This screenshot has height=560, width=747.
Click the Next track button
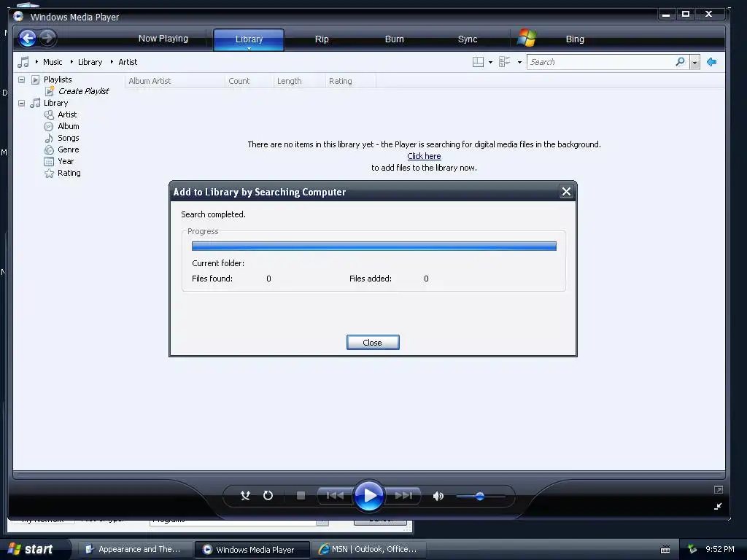(x=403, y=496)
